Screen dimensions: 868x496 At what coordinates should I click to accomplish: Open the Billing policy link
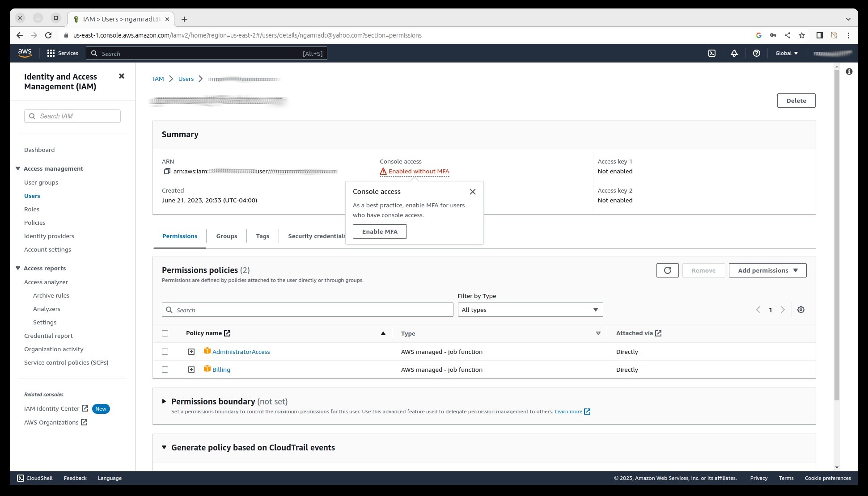click(x=221, y=370)
